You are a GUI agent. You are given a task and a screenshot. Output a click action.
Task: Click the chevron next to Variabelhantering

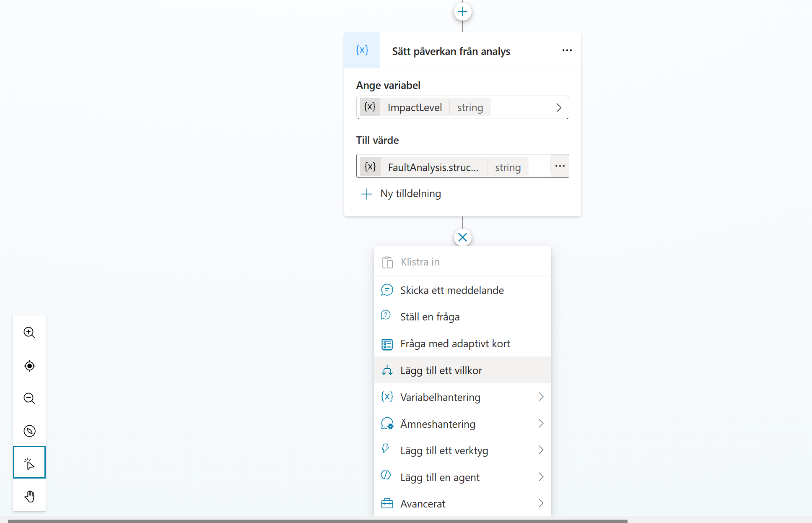click(x=541, y=397)
